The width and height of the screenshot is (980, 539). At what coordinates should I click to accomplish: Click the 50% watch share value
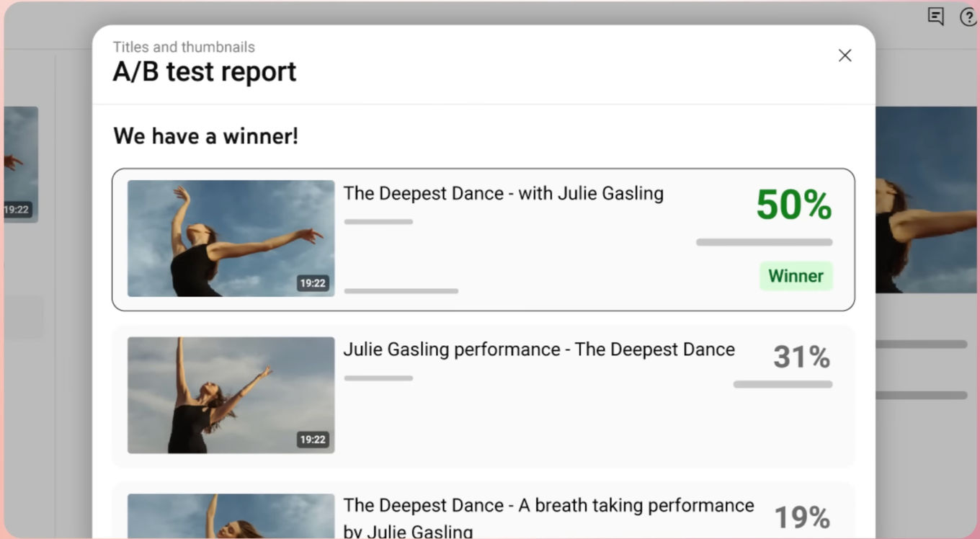pyautogui.click(x=794, y=205)
